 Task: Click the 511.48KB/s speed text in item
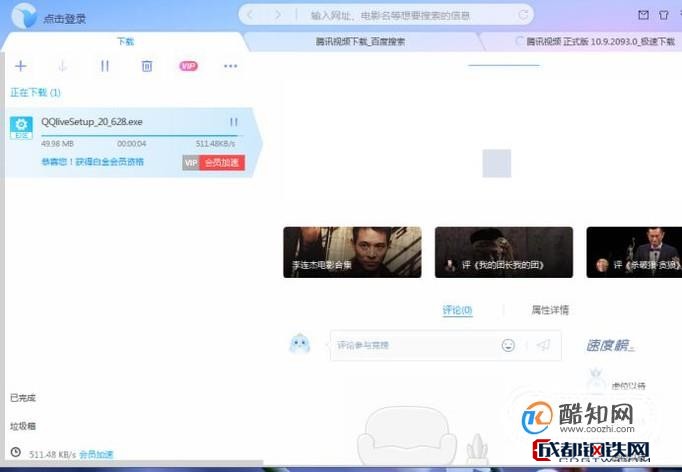coord(215,144)
